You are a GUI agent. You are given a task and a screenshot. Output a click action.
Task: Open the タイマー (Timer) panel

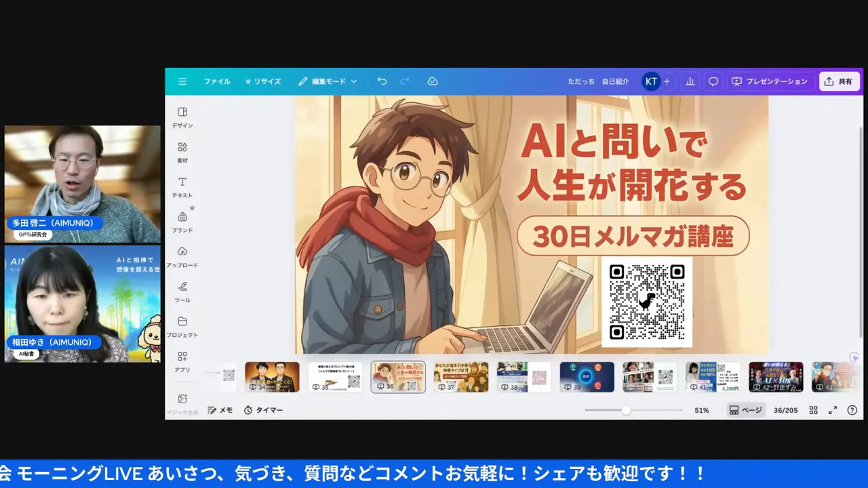coord(264,409)
